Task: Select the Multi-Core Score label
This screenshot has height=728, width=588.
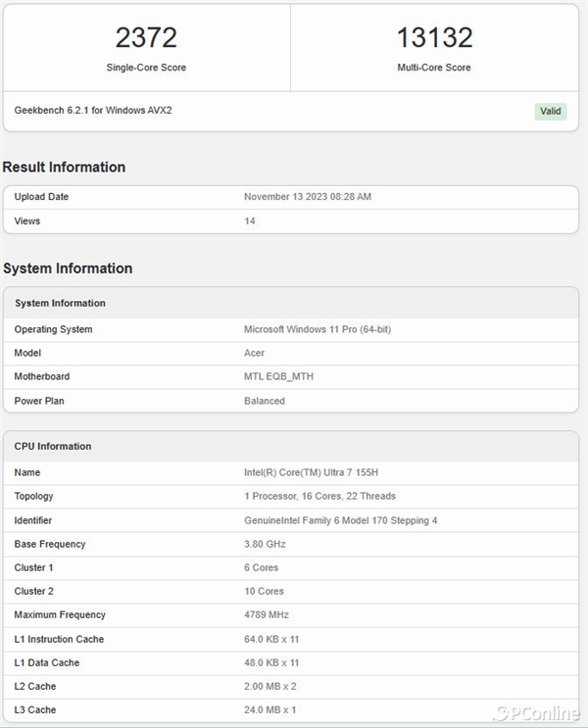Action: [x=434, y=68]
